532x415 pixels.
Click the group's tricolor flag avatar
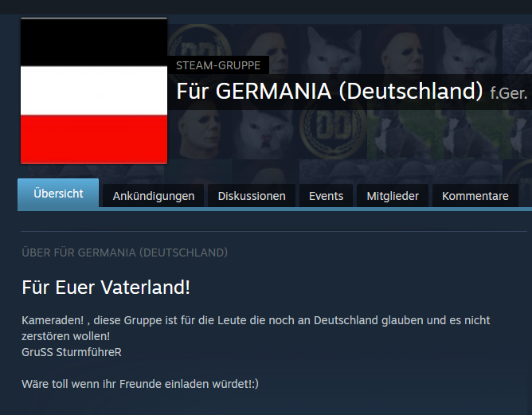(94, 91)
